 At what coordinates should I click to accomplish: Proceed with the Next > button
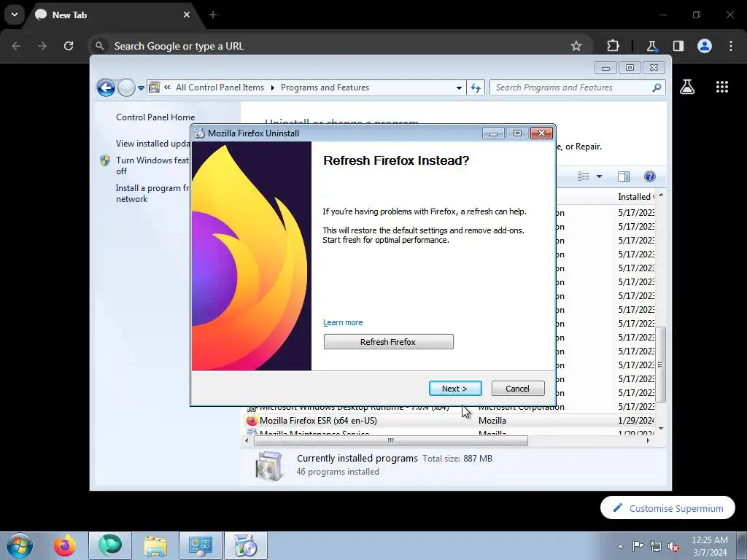coord(455,388)
